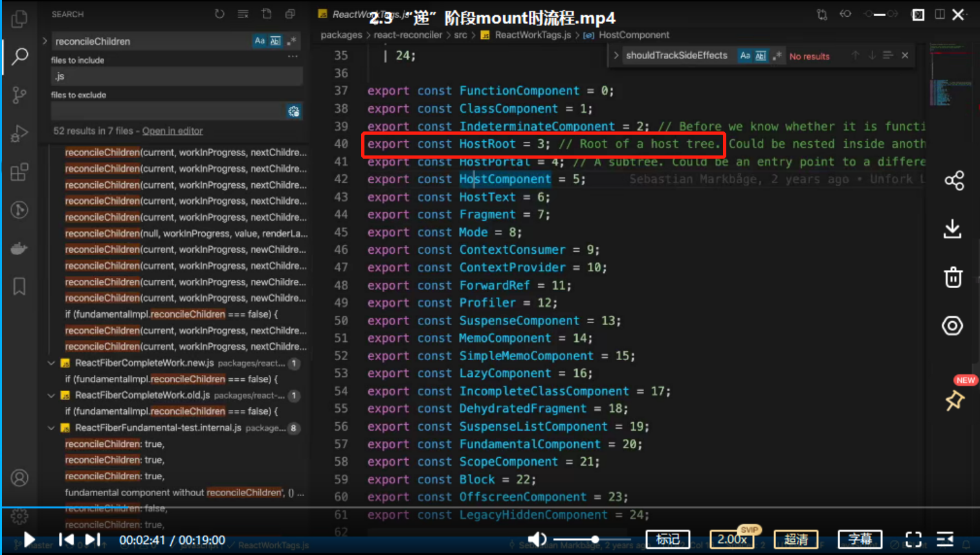Toggle Match Case in sidebar search
The width and height of the screenshot is (980, 555).
260,41
